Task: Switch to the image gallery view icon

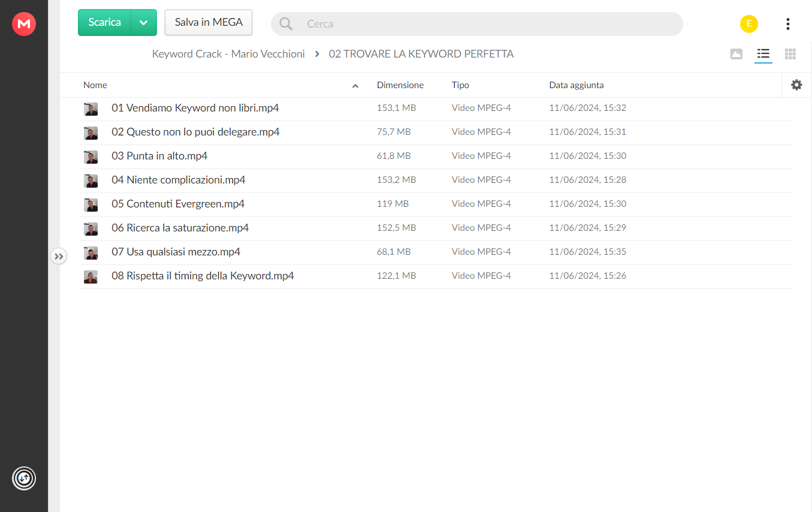Action: [x=736, y=54]
